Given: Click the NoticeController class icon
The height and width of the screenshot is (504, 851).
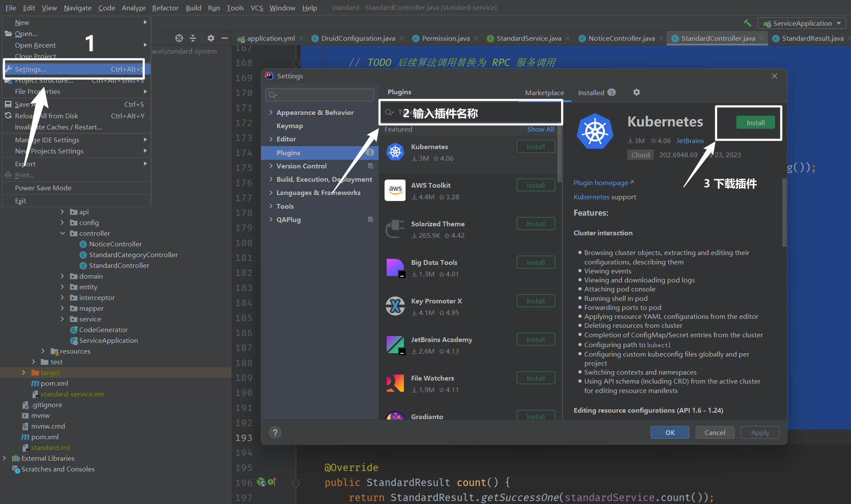Looking at the screenshot, I should [83, 244].
